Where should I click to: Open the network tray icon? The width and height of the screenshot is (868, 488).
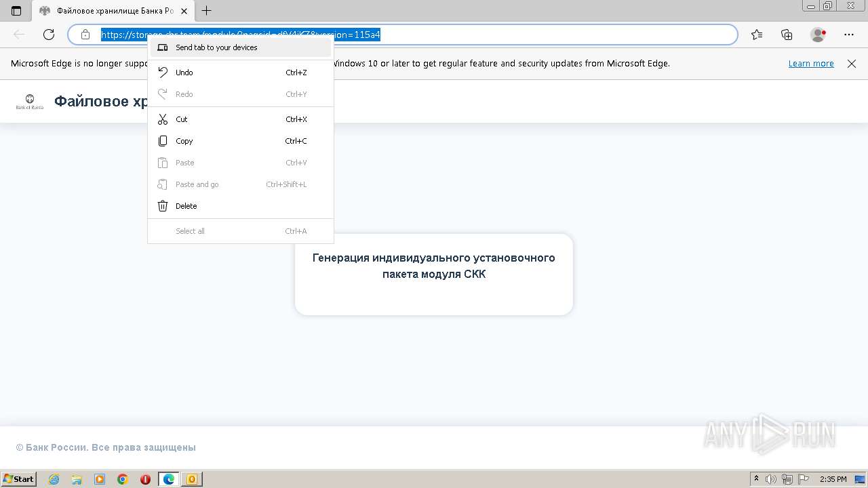tap(787, 479)
